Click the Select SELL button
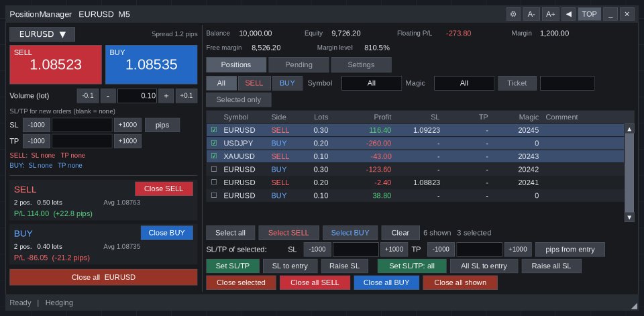This screenshot has height=316, width=644. coord(288,233)
